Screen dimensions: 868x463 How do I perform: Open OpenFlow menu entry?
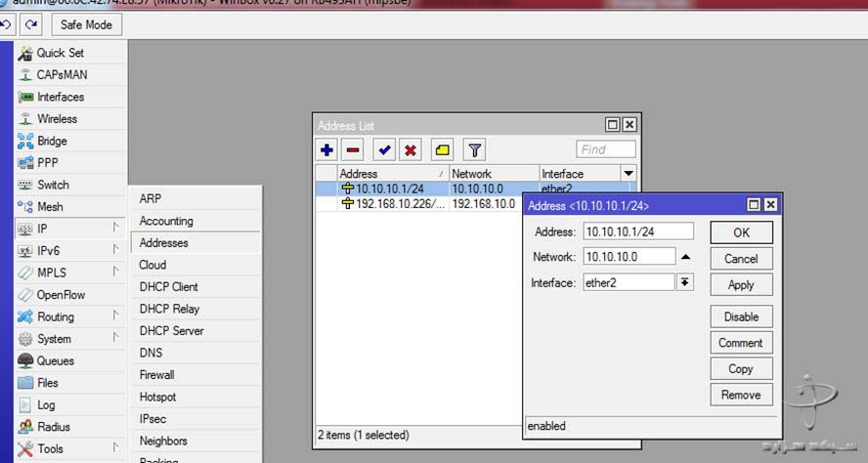tap(69, 295)
